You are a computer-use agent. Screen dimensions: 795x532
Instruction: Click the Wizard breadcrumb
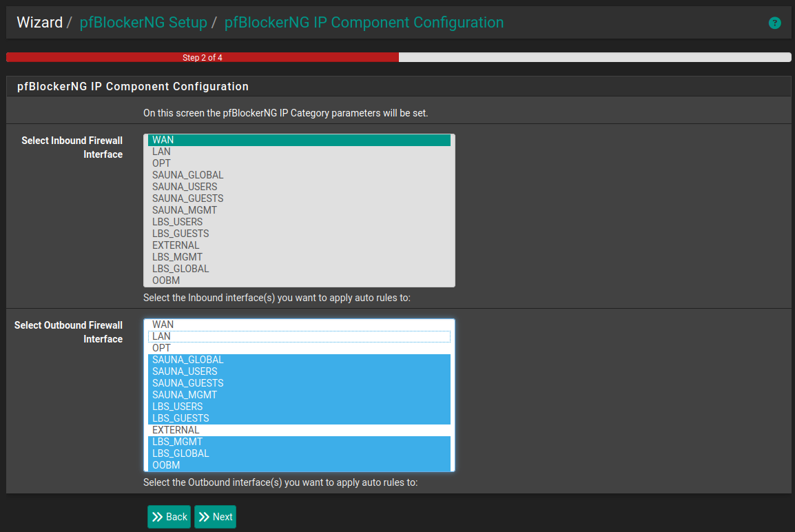[39, 22]
